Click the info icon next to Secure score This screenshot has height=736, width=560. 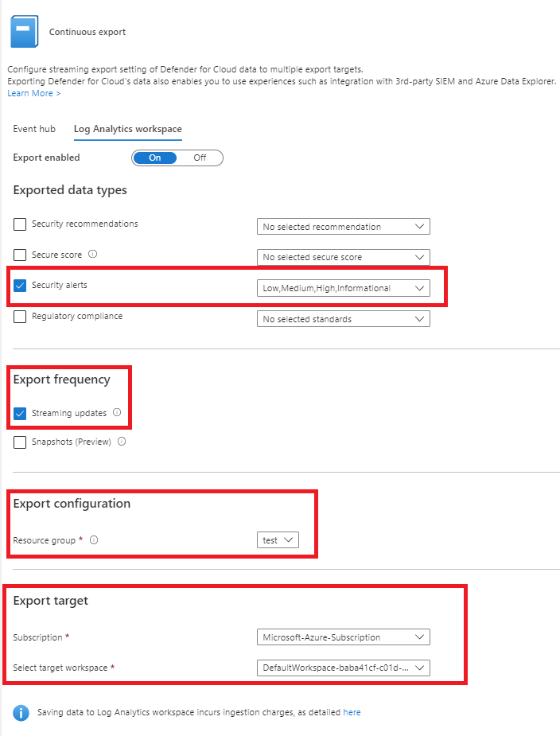(x=93, y=255)
